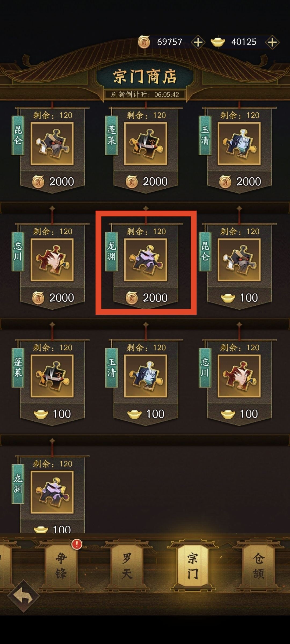
Task: Tap the plus icon beside 69757 contribution coins
Action: pos(198,42)
